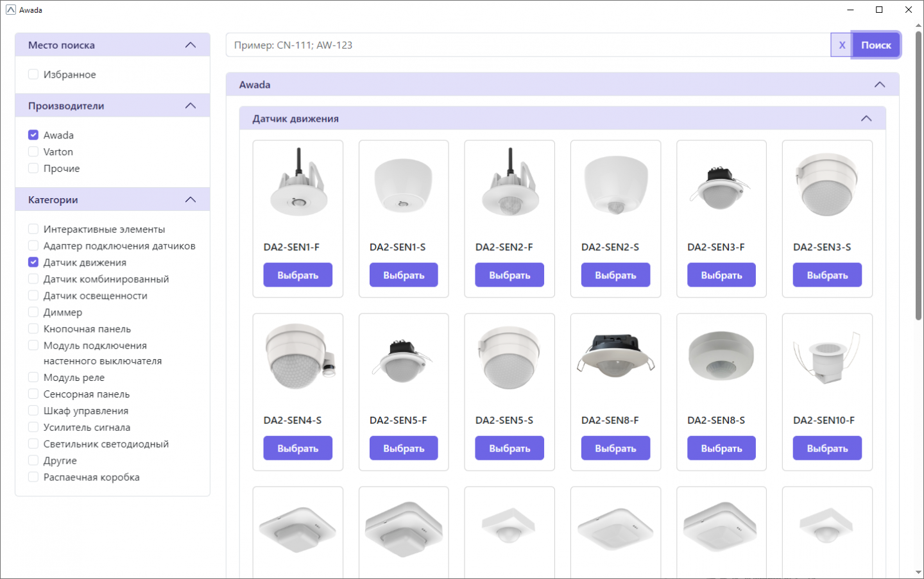The height and width of the screenshot is (579, 924).
Task: Check Модуль реле category
Action: pyautogui.click(x=33, y=378)
